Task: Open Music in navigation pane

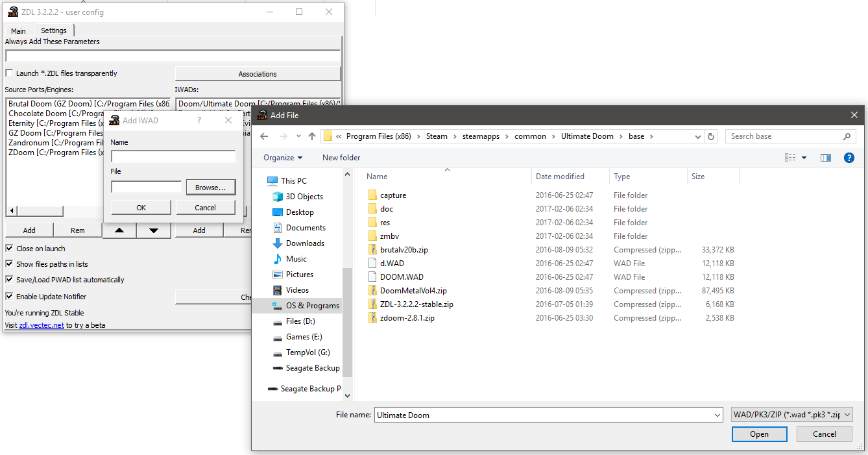Action: (296, 259)
